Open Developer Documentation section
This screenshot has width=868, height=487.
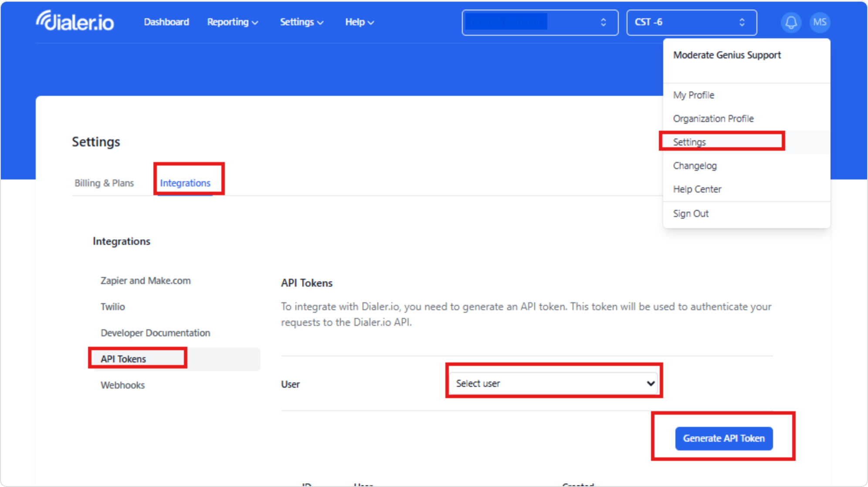coord(155,333)
